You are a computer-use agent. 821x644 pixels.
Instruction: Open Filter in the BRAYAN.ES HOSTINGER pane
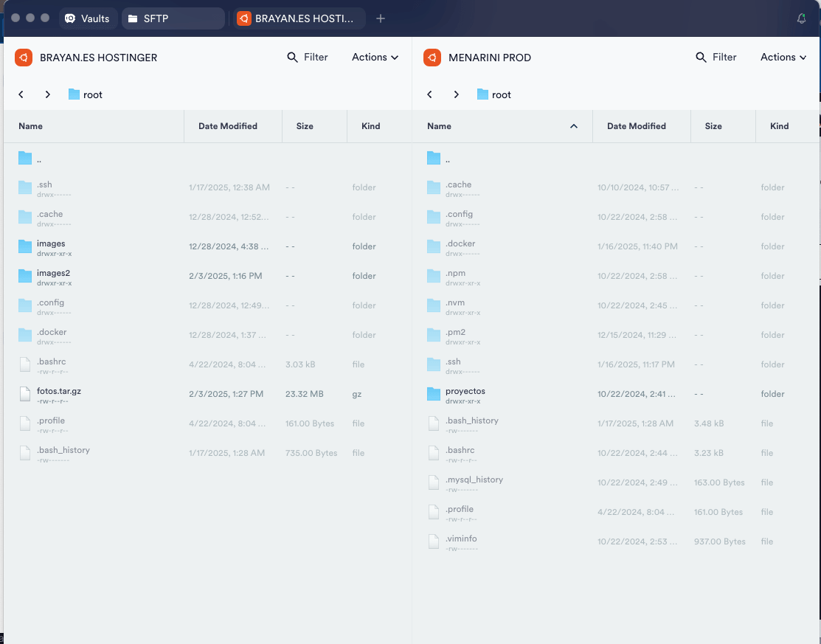[x=308, y=57]
